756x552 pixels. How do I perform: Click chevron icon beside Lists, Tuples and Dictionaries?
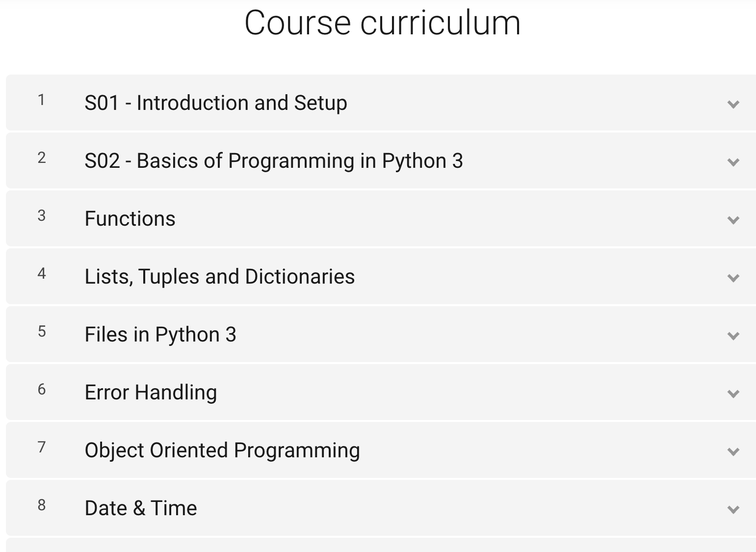(733, 278)
